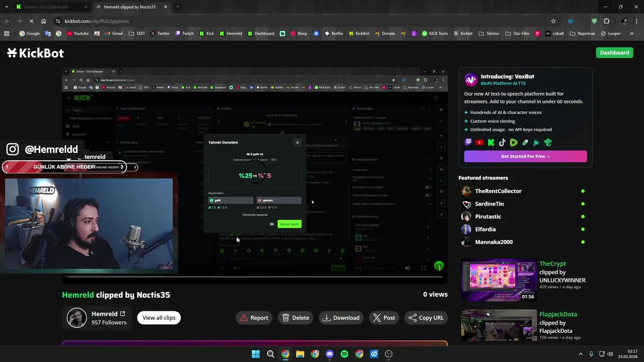This screenshot has height=362, width=644.
Task: Open BotRix bookmark
Action: 334,34
